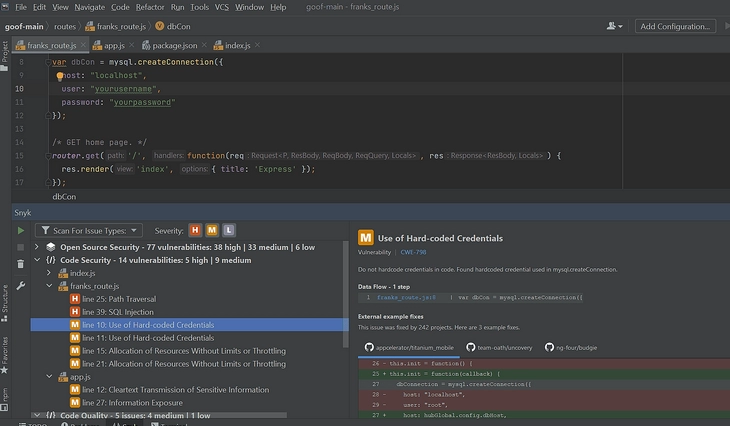Fold code block at line 8 gutter
Image resolution: width=730 pixels, height=426 pixels.
[x=48, y=62]
